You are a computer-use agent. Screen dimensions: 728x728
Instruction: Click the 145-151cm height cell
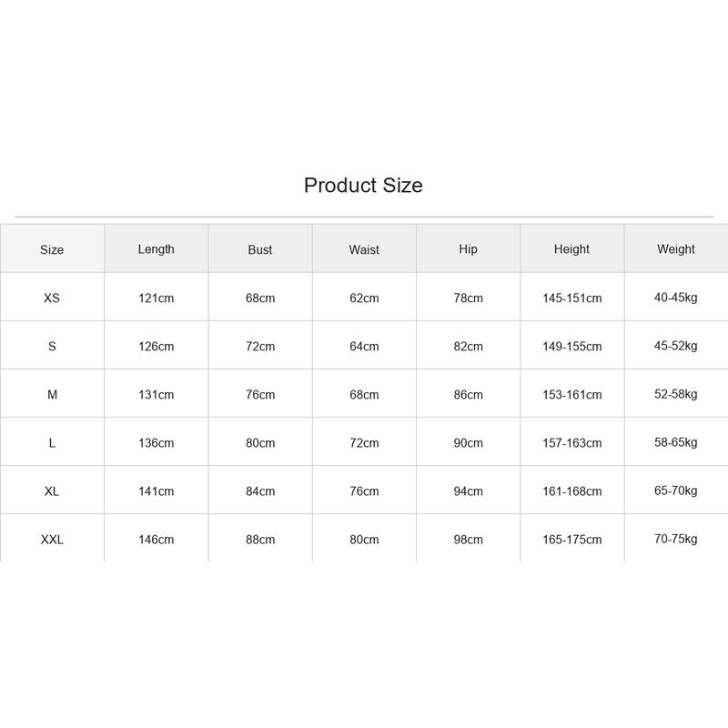pyautogui.click(x=572, y=298)
